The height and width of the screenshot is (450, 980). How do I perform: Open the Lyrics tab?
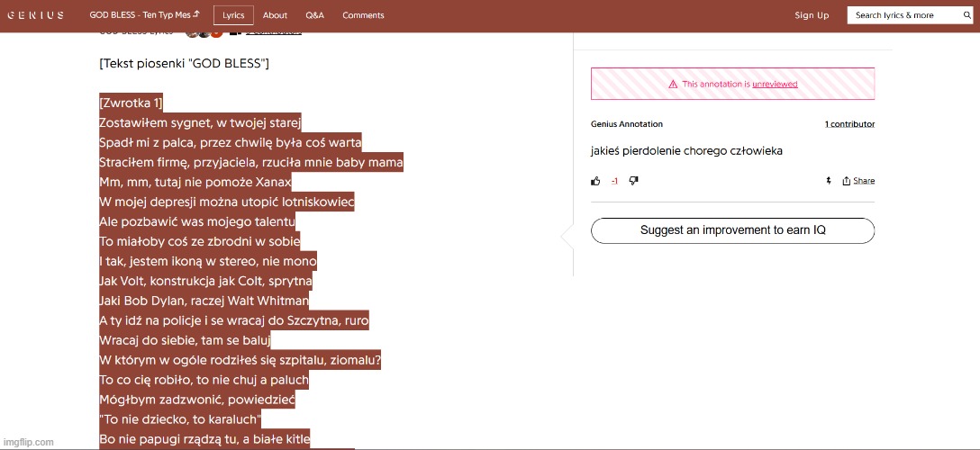click(x=233, y=15)
